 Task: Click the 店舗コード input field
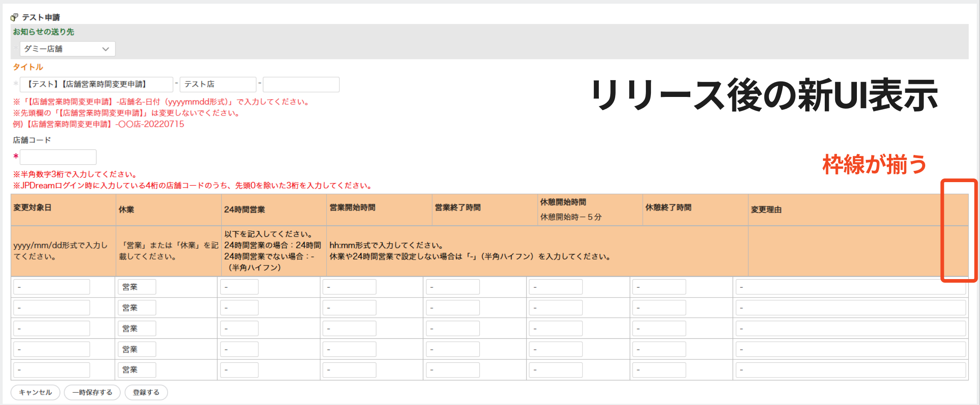tap(58, 157)
